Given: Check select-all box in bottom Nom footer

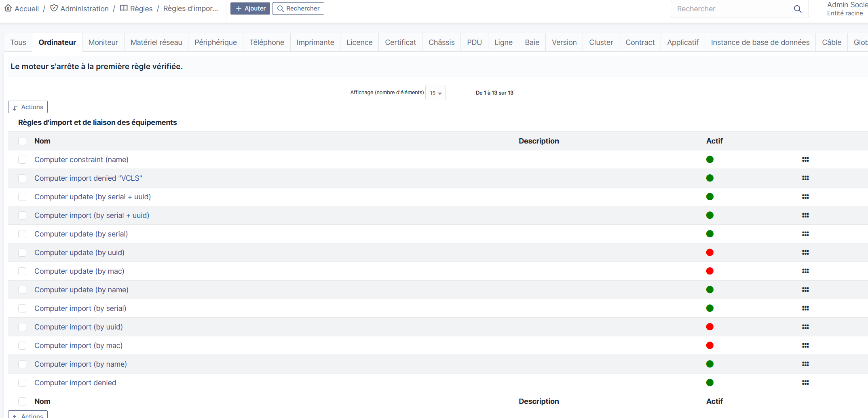Looking at the screenshot, I should [x=22, y=401].
